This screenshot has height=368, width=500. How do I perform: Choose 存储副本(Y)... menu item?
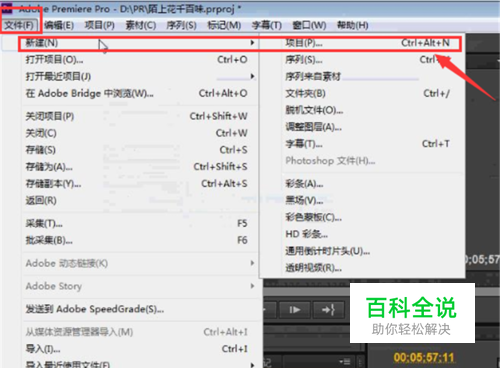(x=140, y=184)
